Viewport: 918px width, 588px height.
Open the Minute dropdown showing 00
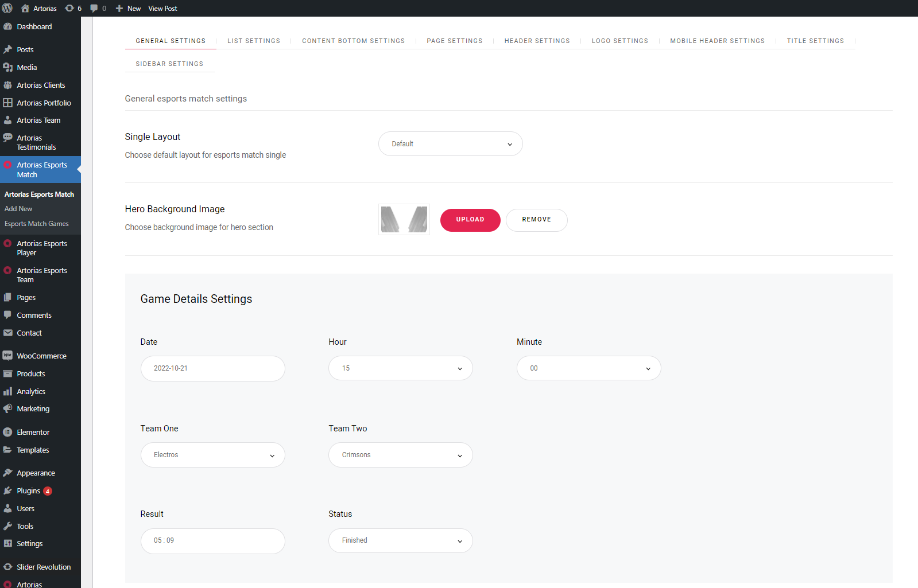pos(589,368)
